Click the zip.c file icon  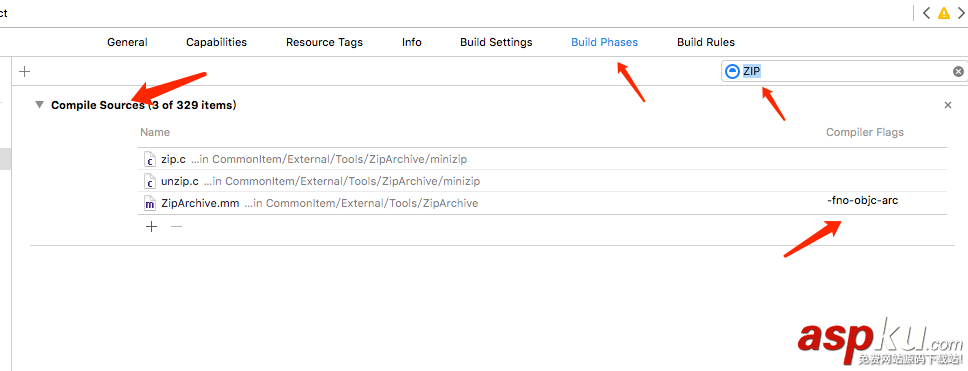click(149, 159)
